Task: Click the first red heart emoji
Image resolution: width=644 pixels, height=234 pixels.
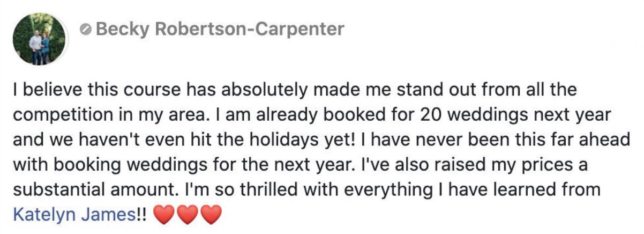Action: click(163, 215)
